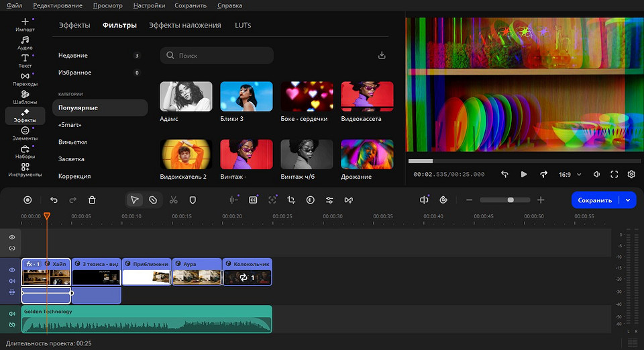This screenshot has height=350, width=644.
Task: Select the Adams filter thumbnail
Action: (x=186, y=96)
